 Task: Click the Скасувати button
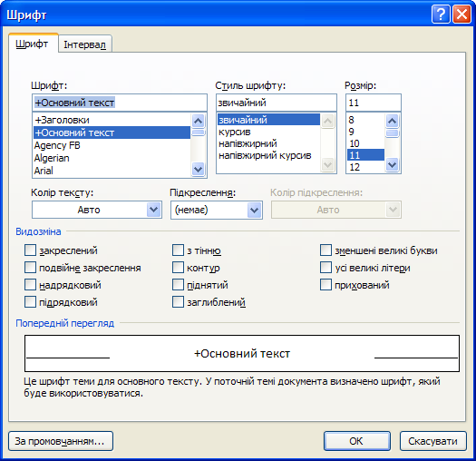click(x=432, y=441)
